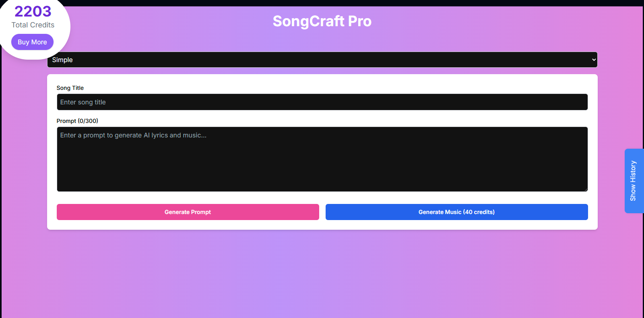644x318 pixels.
Task: Click the Total Credits label
Action: (x=33, y=25)
